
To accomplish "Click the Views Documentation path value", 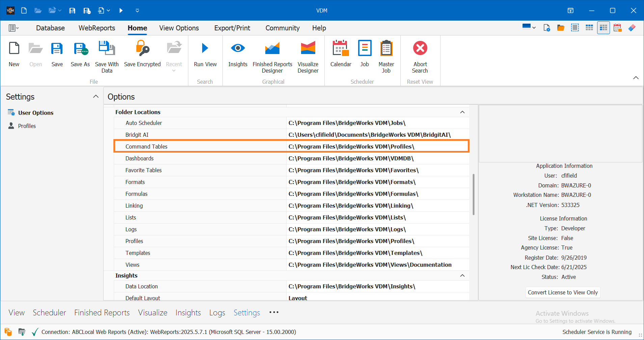I will pos(370,265).
